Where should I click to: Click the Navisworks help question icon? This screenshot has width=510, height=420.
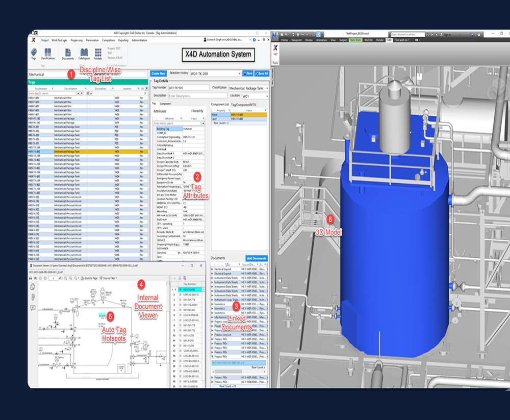coord(479,34)
